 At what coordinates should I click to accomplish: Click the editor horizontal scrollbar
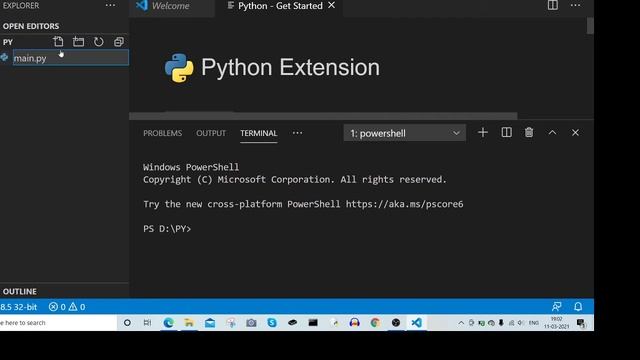tap(323, 116)
